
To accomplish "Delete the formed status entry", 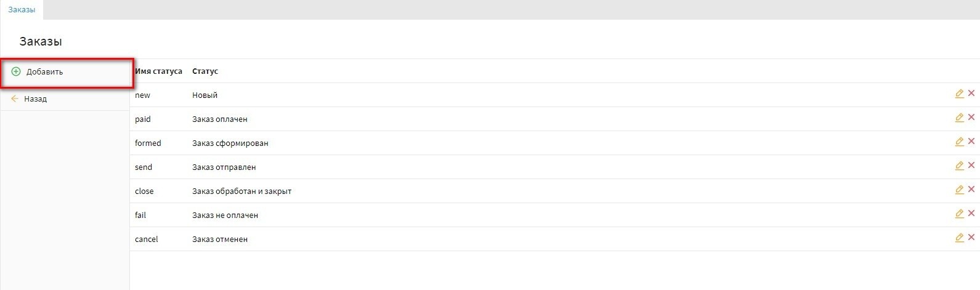I will pyautogui.click(x=971, y=142).
